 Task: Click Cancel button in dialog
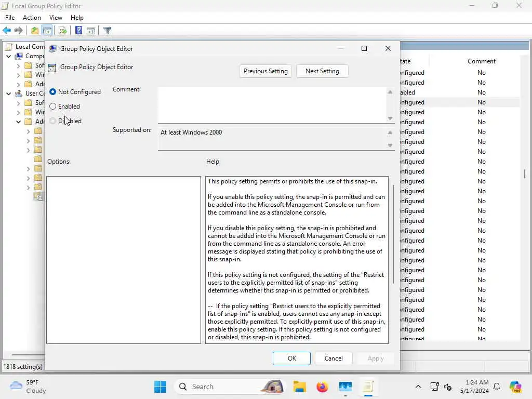[334, 358]
